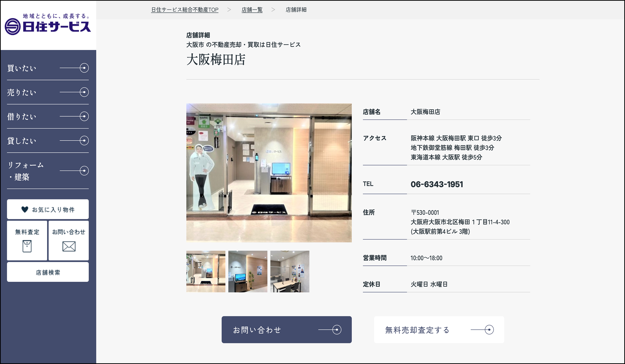The height and width of the screenshot is (364, 625).
Task: Click the 無料売却査定する button
Action: [x=439, y=330]
